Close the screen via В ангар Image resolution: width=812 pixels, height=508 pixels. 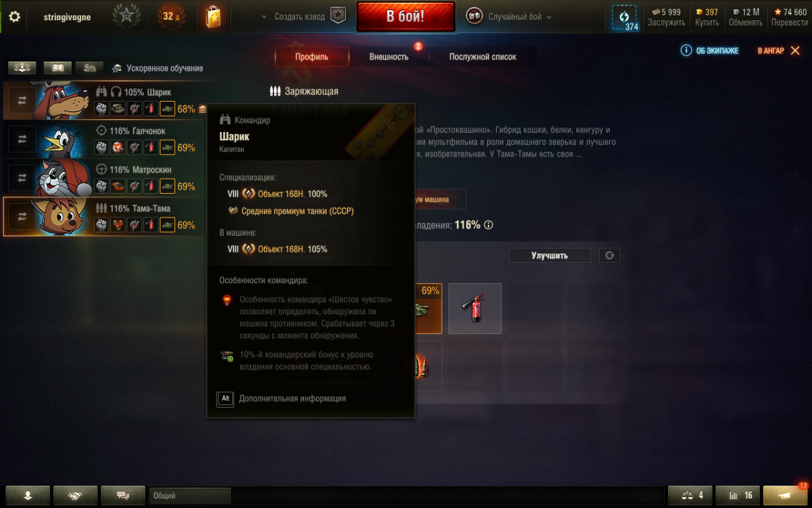778,51
